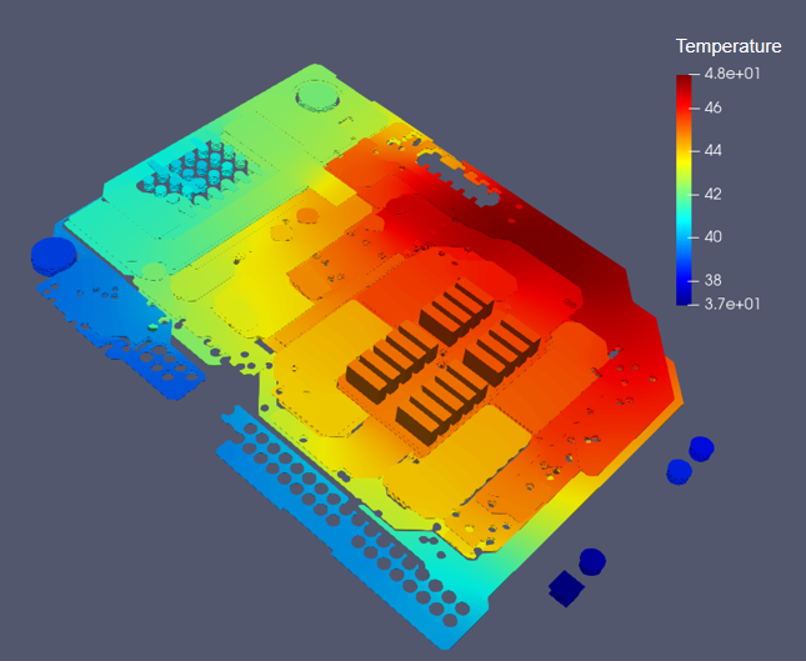Select the uppermost blue cylinder on right side
Viewport: 806px width, 662px height.
pos(702,448)
